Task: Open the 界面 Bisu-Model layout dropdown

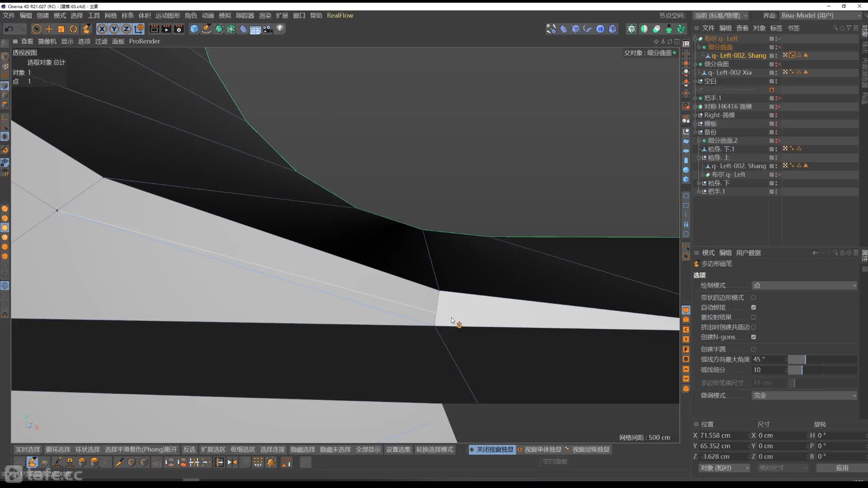Action: 821,15
